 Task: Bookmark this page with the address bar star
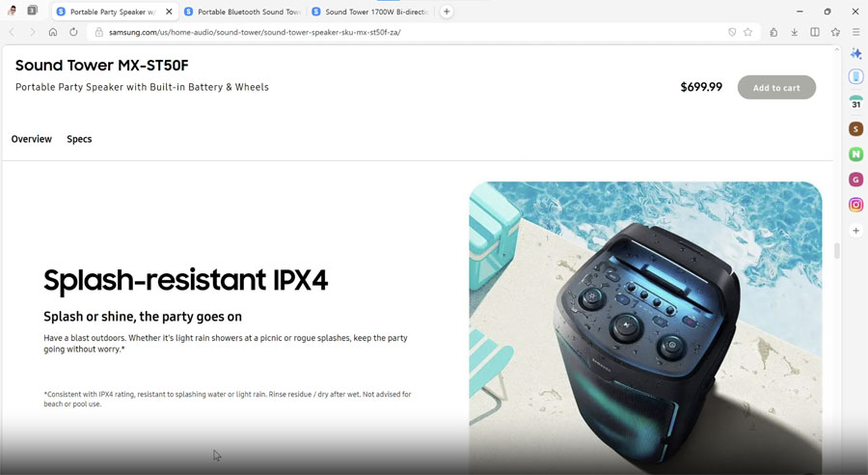(x=747, y=32)
